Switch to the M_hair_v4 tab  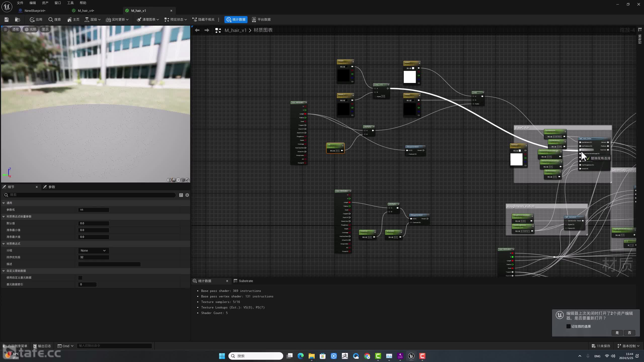coord(86,11)
